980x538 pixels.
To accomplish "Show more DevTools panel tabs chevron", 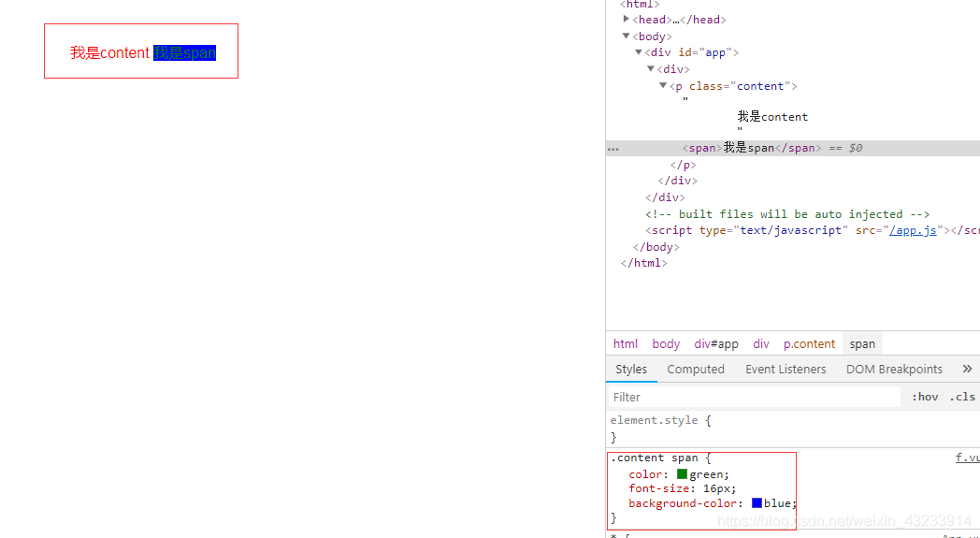I will (967, 369).
